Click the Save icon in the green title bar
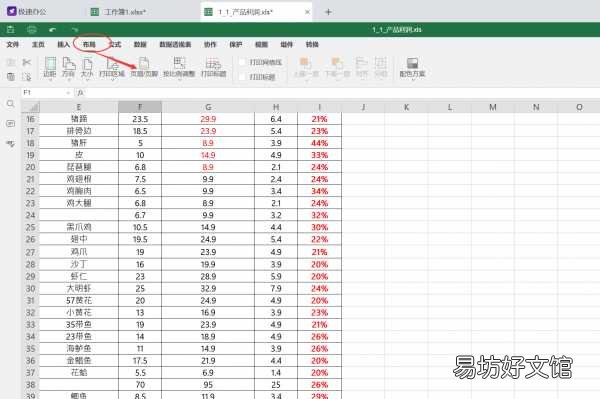The height and width of the screenshot is (399, 600). [x=11, y=29]
